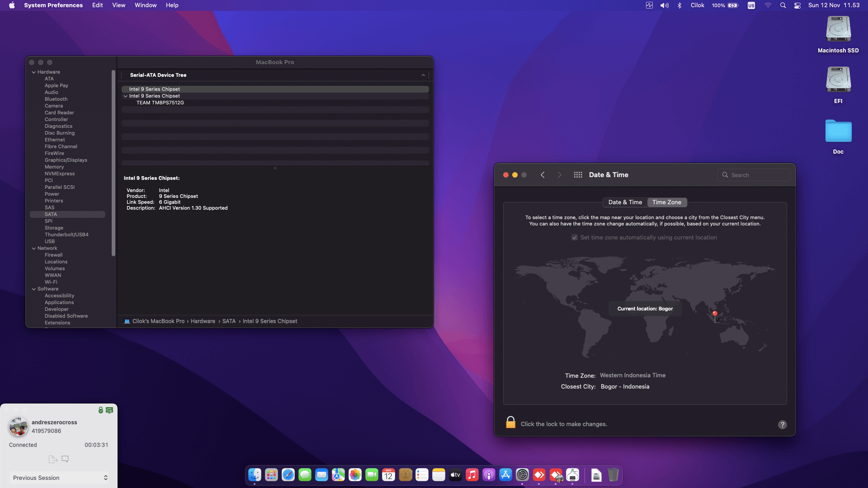Open the US input source menu
Viewport: 868px width, 488px height.
click(x=751, y=5)
